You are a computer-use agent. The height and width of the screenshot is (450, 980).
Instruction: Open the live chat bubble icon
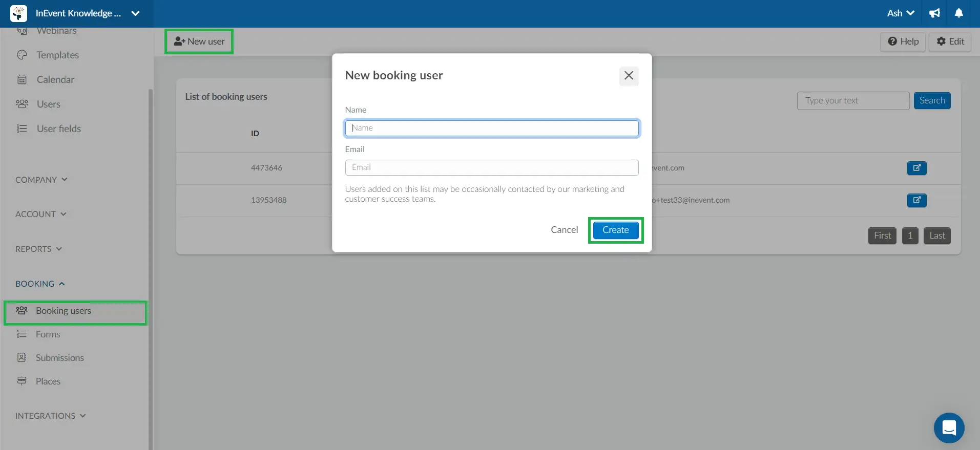pyautogui.click(x=949, y=427)
